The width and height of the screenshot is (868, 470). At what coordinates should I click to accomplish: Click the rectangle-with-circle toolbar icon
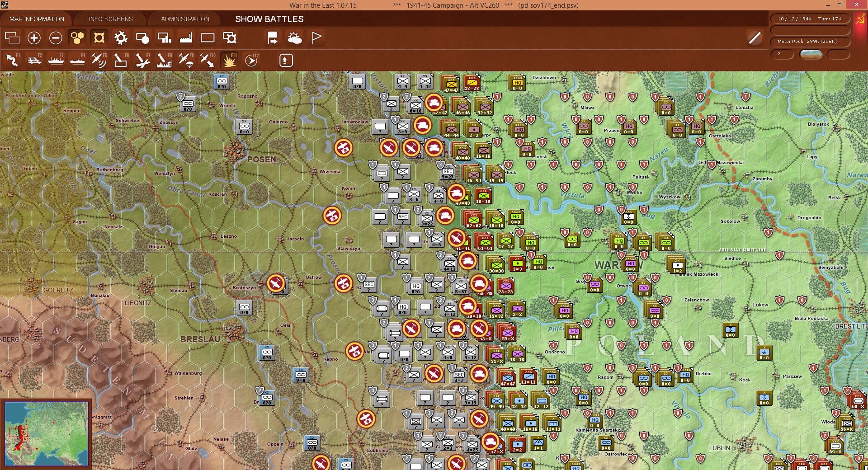click(x=142, y=38)
